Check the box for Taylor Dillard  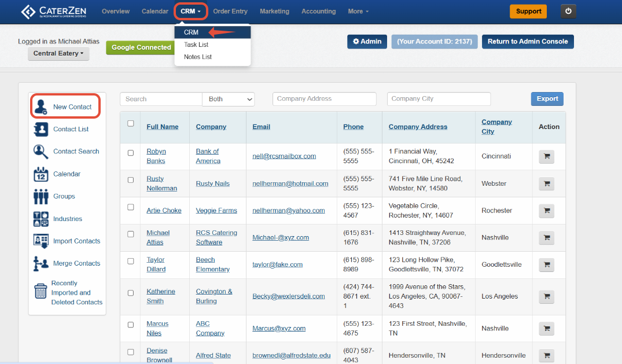pyautogui.click(x=131, y=261)
